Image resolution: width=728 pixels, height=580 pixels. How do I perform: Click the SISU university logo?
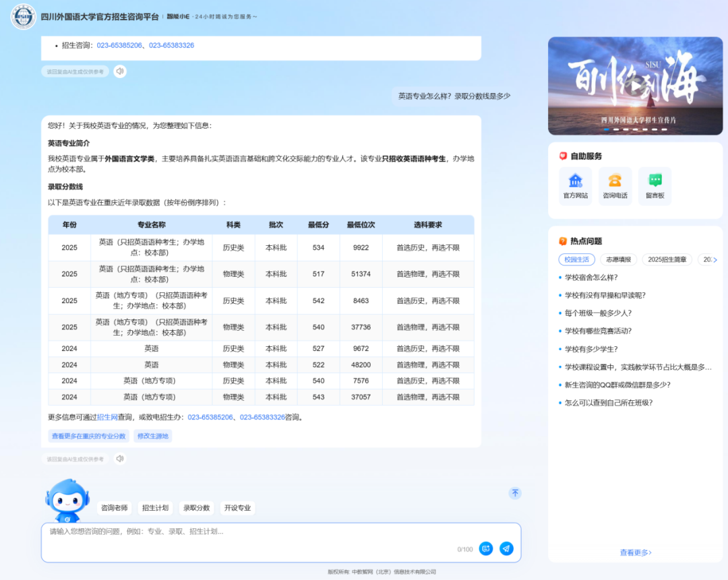[x=23, y=16]
